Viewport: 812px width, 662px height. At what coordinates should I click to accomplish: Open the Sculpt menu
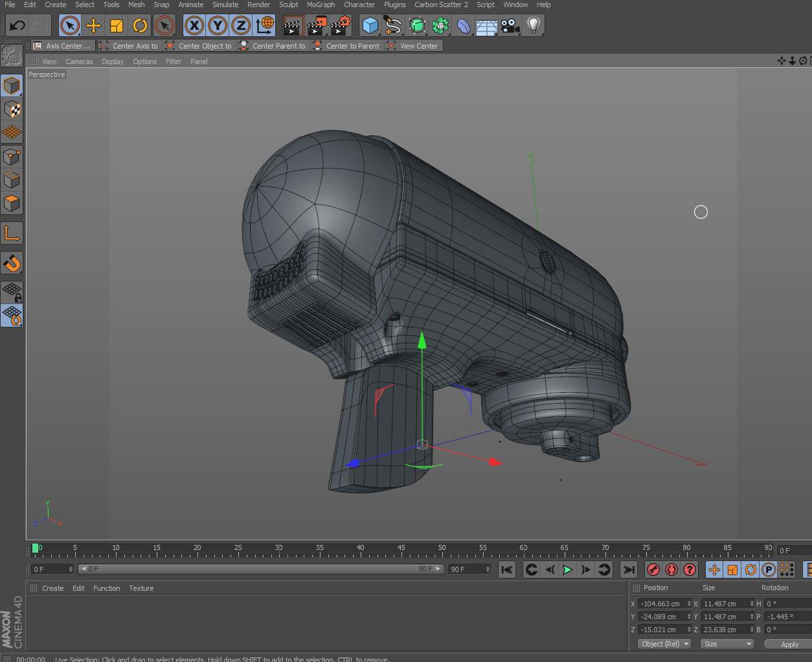[288, 5]
